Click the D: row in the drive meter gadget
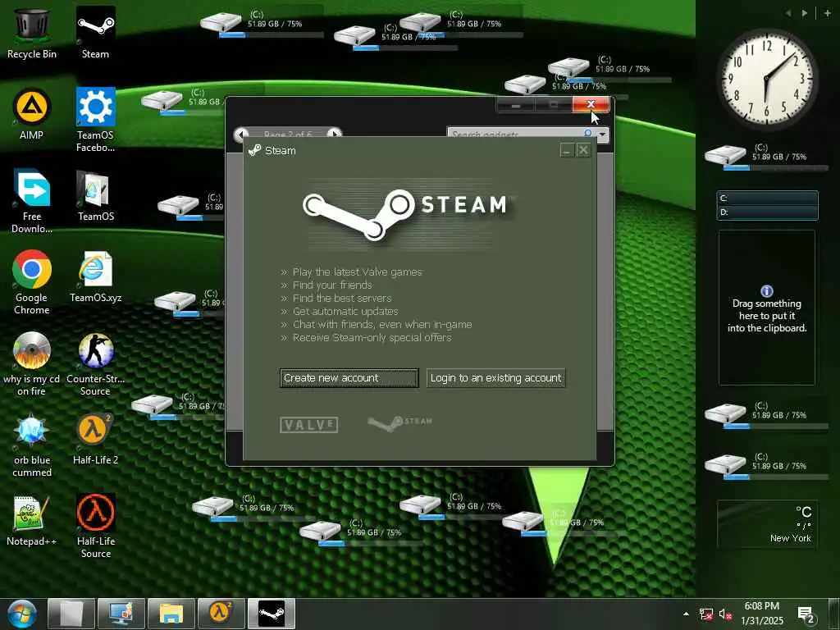This screenshot has height=630, width=840. tap(767, 212)
